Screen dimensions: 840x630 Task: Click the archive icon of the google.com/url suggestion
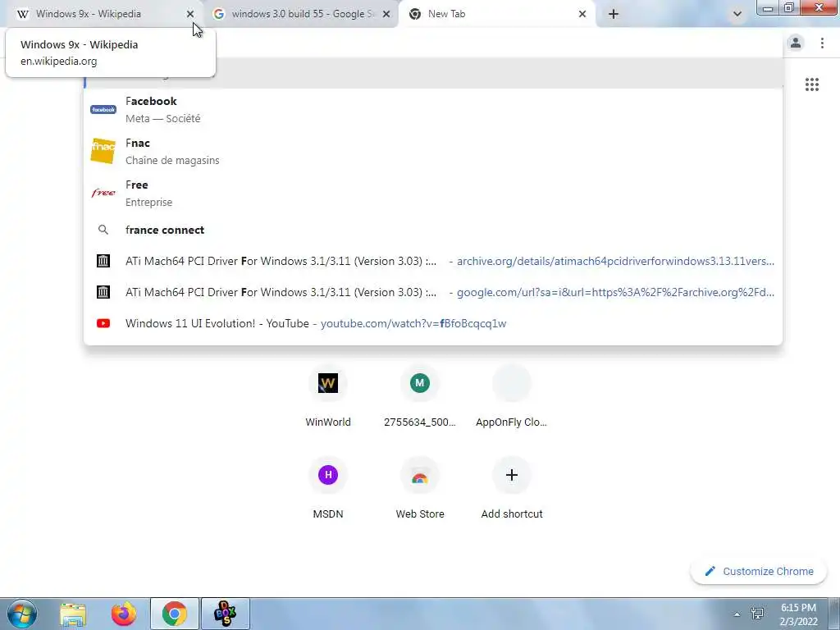pos(103,292)
